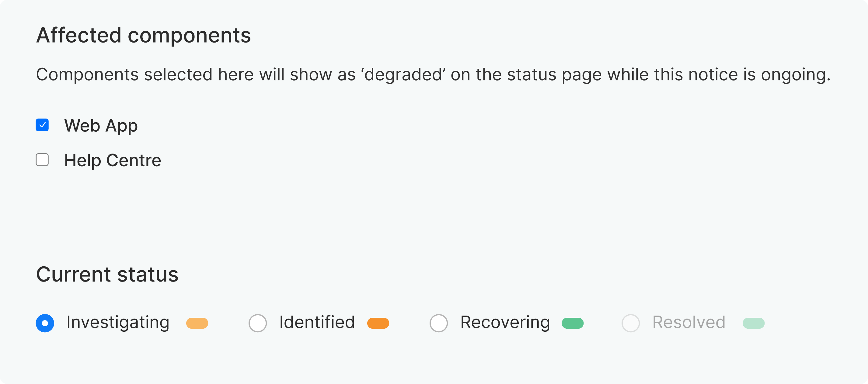
Task: Select the Resolved status radio button
Action: 630,323
